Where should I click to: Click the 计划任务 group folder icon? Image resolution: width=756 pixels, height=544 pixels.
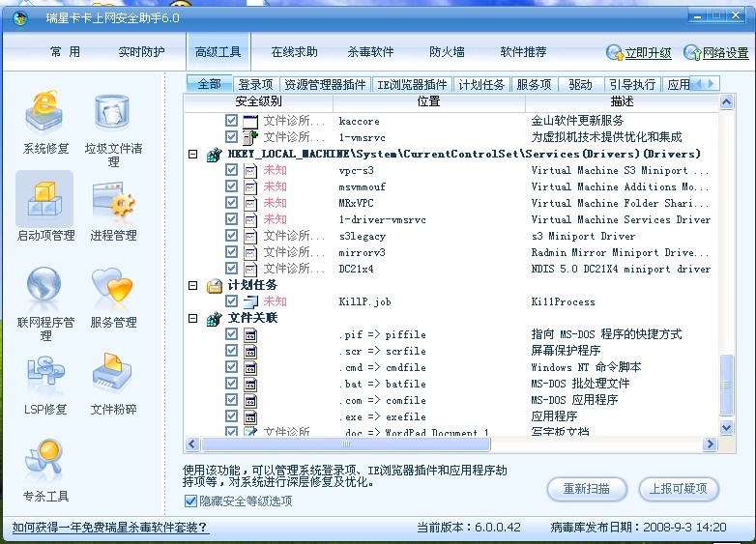(x=214, y=286)
